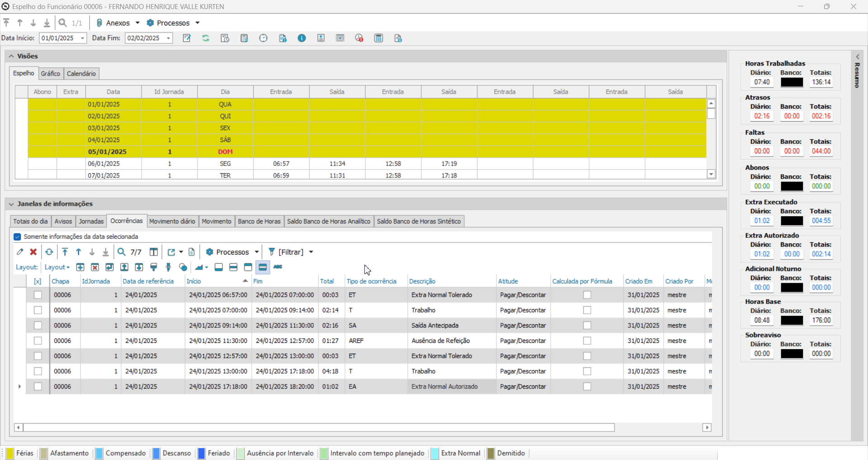Go to previous record in Ocorrências
The image size is (868, 460).
(79, 252)
